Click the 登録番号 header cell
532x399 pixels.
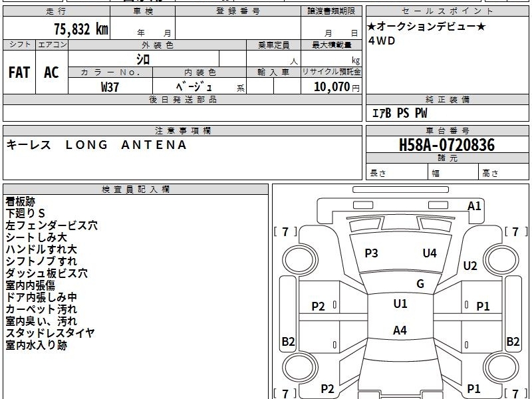pos(238,11)
